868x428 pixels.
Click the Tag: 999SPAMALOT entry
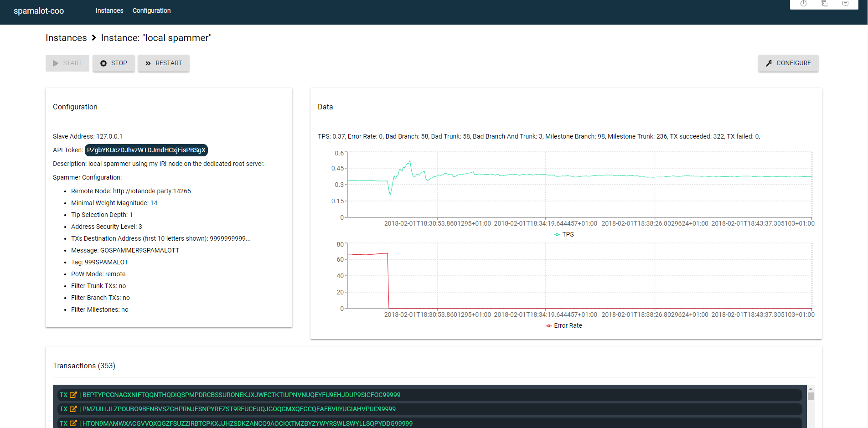[99, 262]
